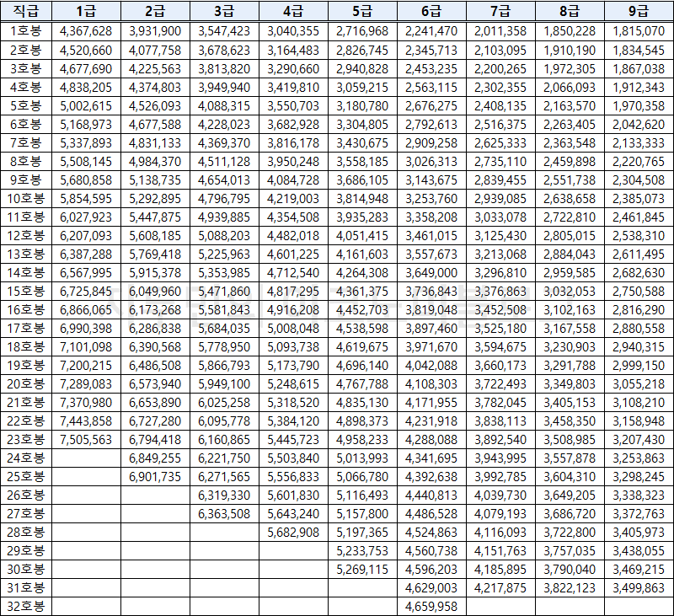674x616 pixels.
Task: Select cell value 5,233,753
Action: (x=362, y=550)
